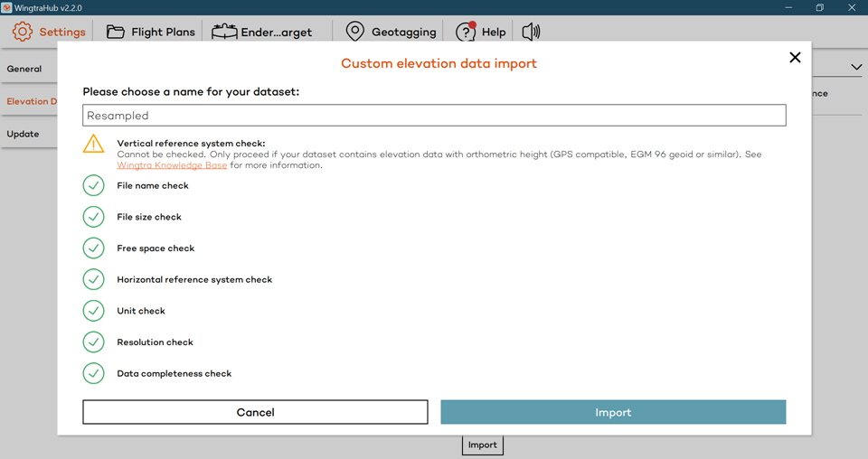868x459 pixels.
Task: Click the vertical reference warning triangle icon
Action: click(94, 145)
